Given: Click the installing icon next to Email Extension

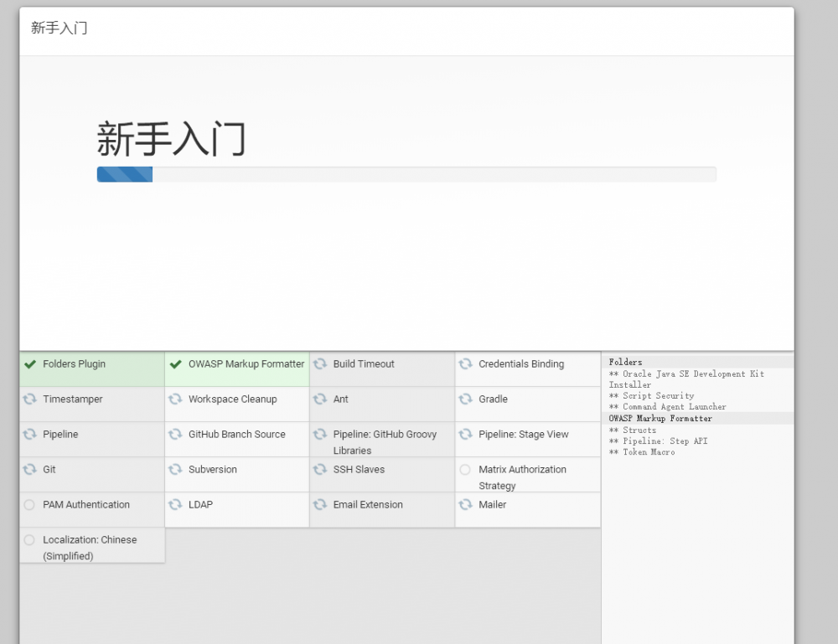Looking at the screenshot, I should pos(320,505).
